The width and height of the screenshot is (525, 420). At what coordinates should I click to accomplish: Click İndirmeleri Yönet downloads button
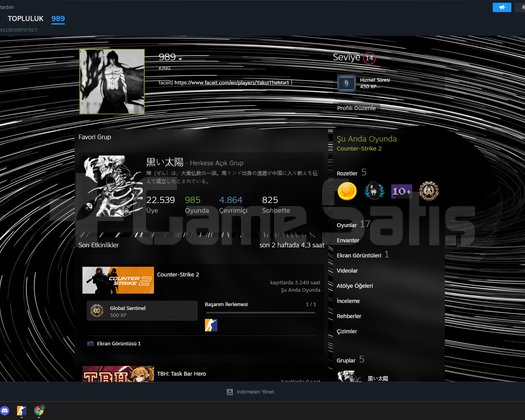[x=250, y=392]
